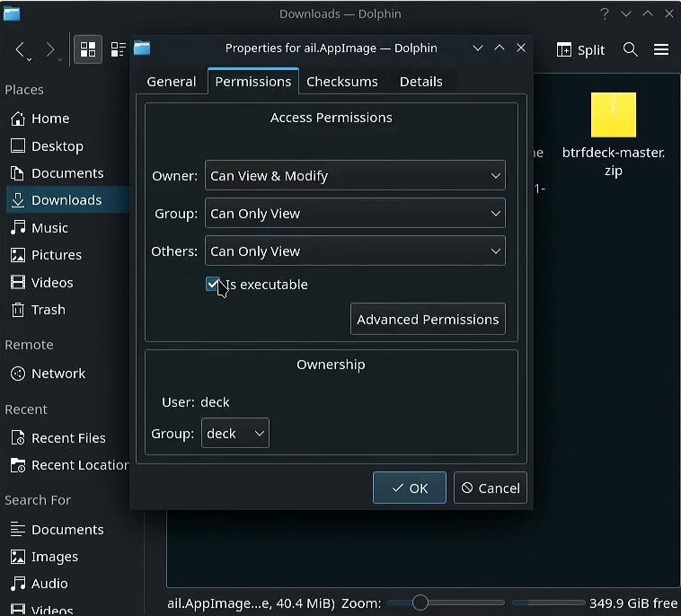This screenshot has height=616, width=681.
Task: Click the Split view button
Action: (580, 50)
